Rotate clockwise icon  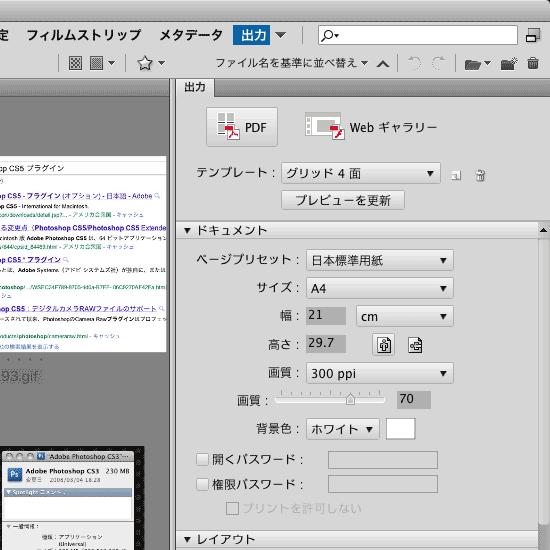(438, 63)
